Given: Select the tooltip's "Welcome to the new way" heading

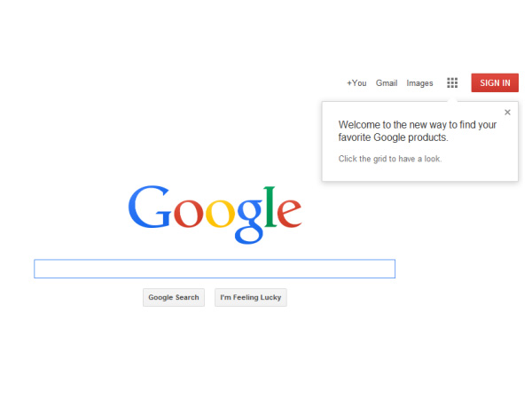Looking at the screenshot, I should tap(418, 131).
